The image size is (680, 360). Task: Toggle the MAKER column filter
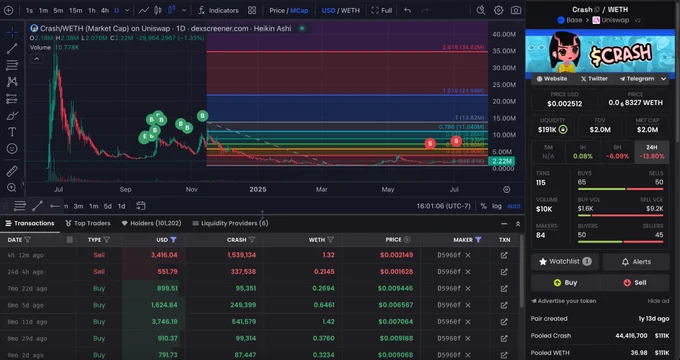click(x=478, y=240)
